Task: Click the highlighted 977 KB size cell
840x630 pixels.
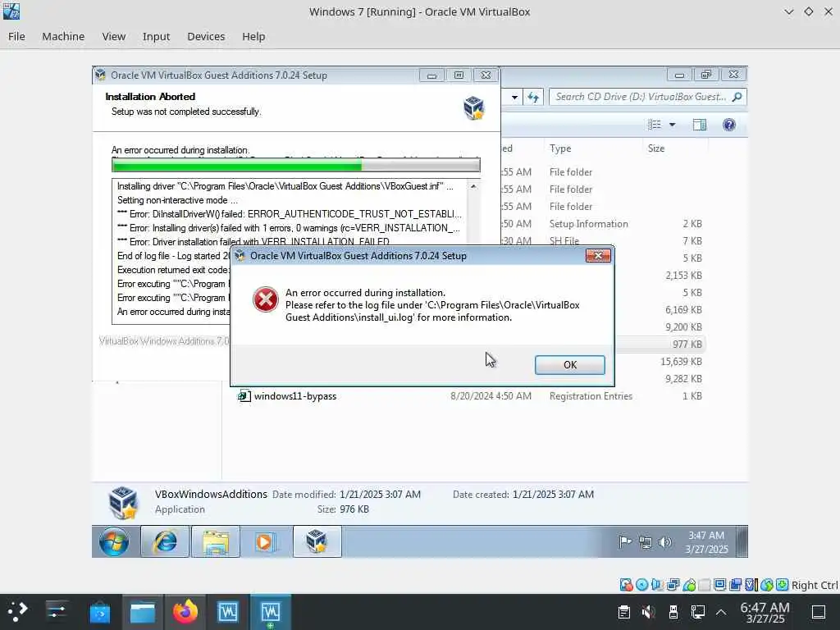Action: coord(687,345)
